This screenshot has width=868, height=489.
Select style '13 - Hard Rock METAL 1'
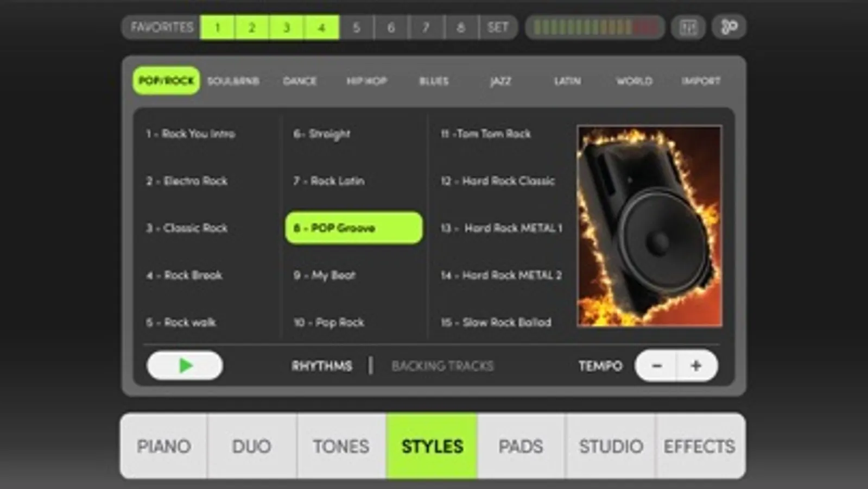point(502,228)
